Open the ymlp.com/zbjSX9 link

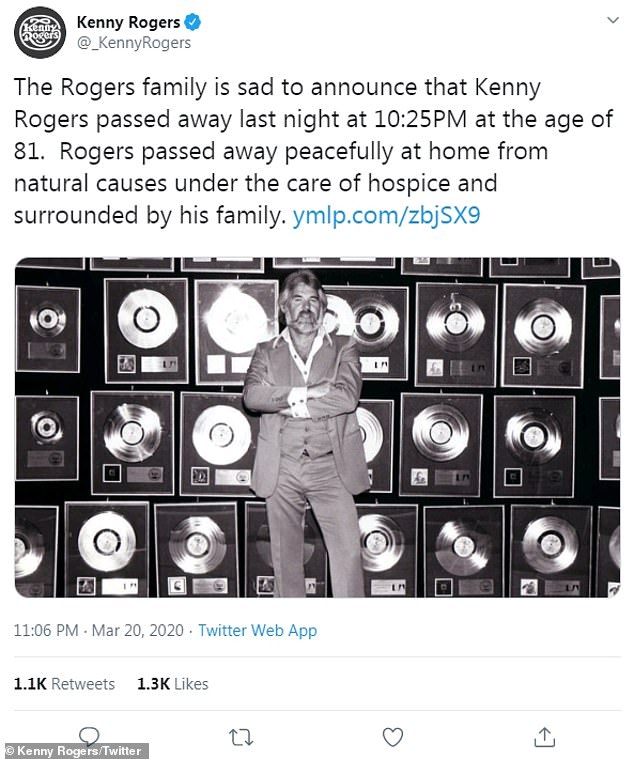(386, 215)
